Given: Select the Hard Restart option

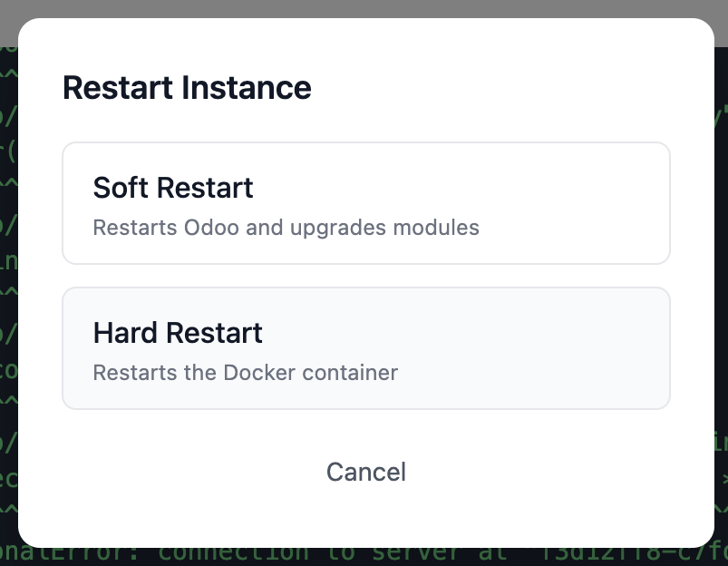Looking at the screenshot, I should (365, 348).
